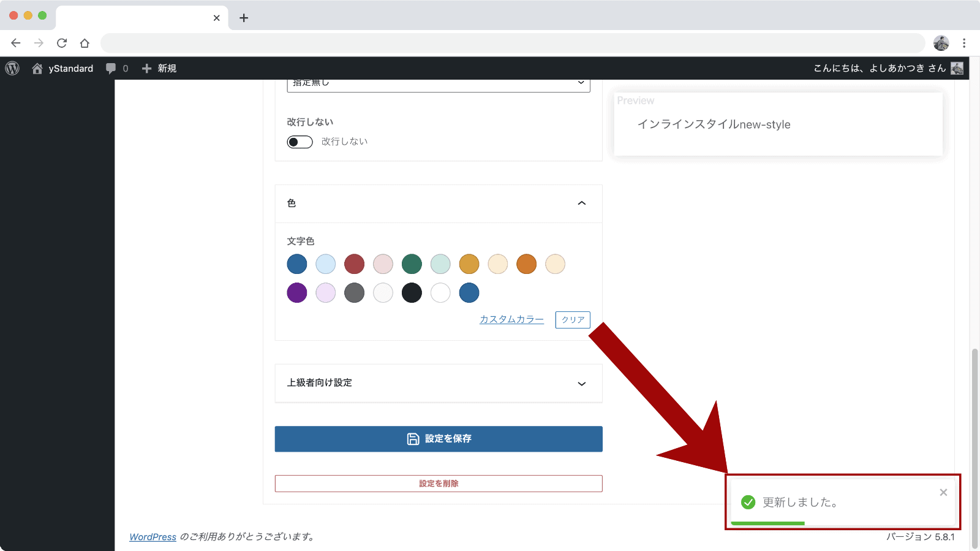Open the user greeting account menu

888,68
